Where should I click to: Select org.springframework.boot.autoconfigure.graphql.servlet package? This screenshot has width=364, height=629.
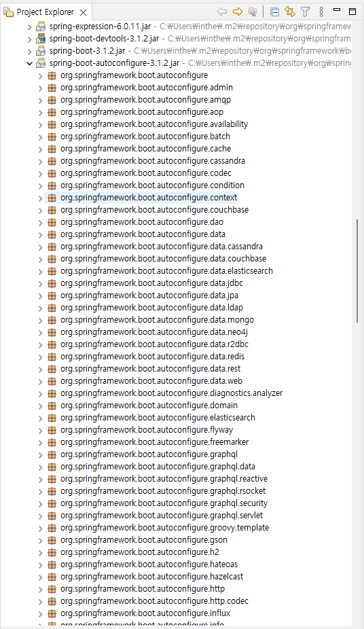click(162, 516)
